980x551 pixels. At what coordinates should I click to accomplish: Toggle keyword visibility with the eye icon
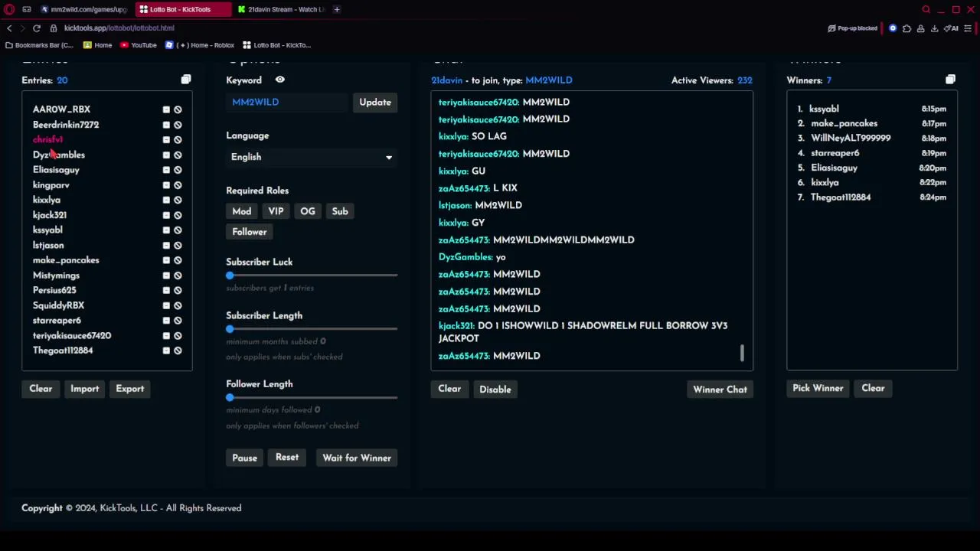[x=279, y=80]
